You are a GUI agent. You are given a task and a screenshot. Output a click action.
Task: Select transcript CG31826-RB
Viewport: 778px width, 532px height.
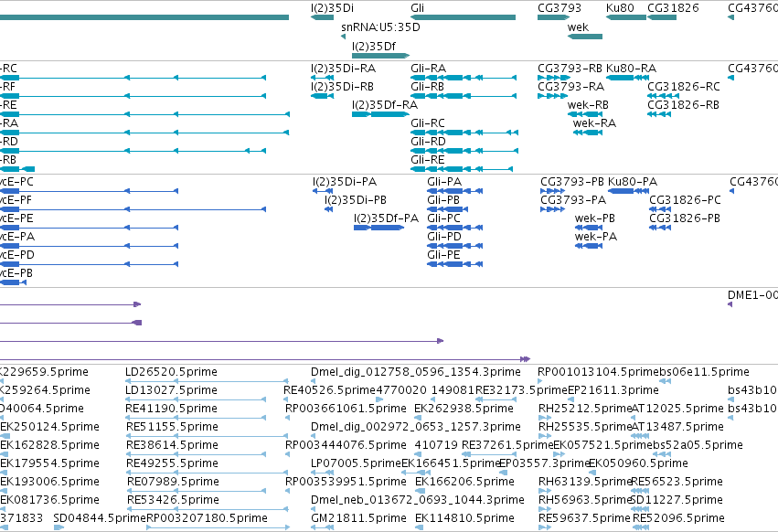(x=683, y=105)
